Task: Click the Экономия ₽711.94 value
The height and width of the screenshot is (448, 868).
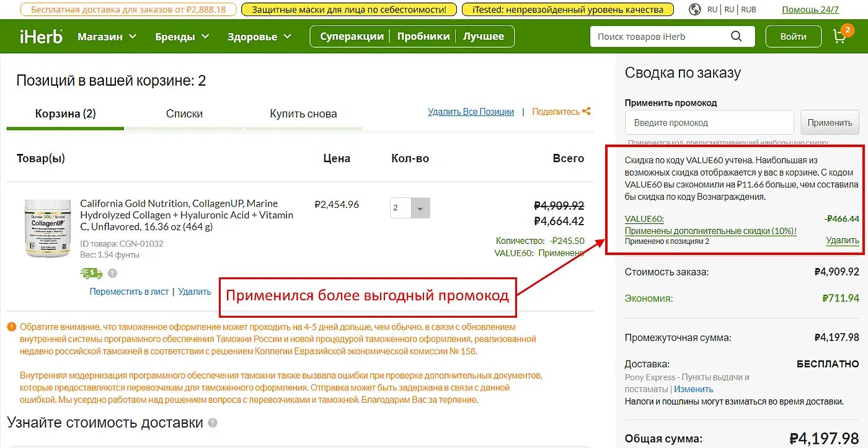Action: coord(841,298)
